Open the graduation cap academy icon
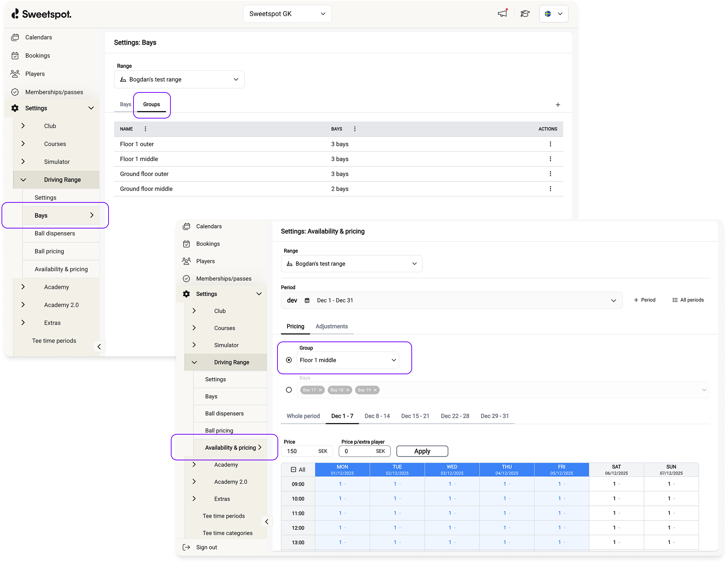 coord(525,14)
